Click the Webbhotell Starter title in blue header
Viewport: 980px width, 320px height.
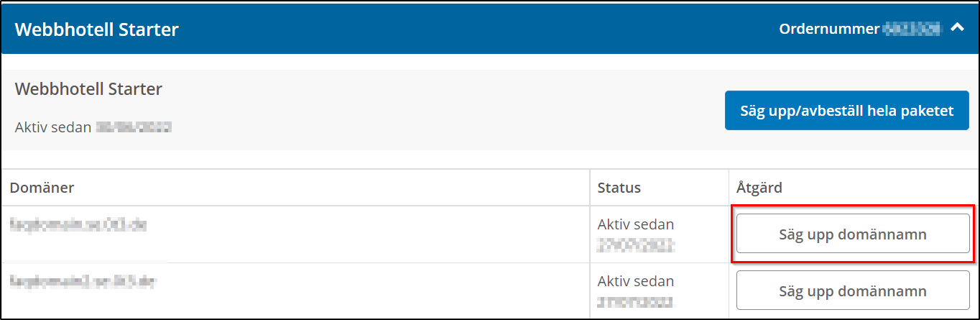[x=97, y=29]
